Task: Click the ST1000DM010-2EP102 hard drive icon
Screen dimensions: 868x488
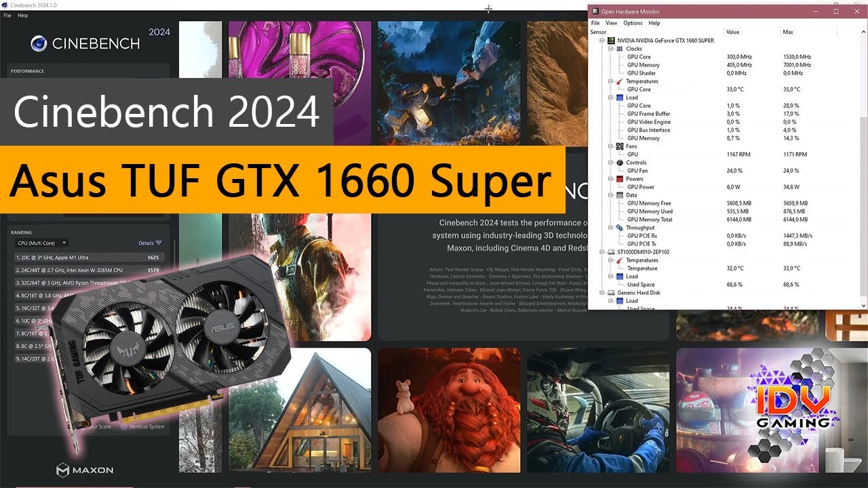Action: [611, 252]
